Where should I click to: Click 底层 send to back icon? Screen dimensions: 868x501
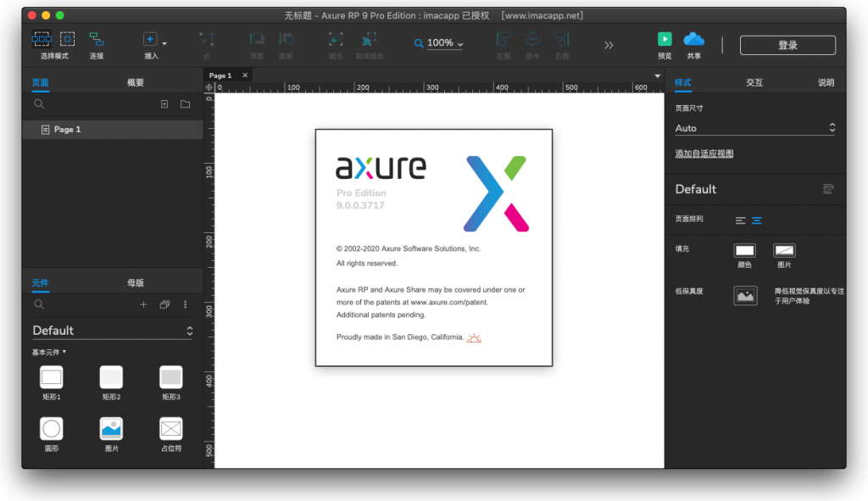[286, 39]
